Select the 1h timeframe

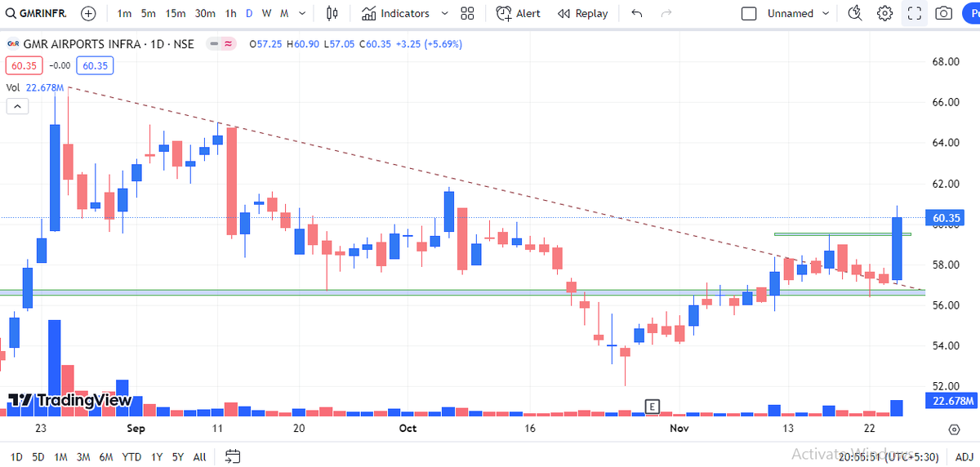click(231, 13)
